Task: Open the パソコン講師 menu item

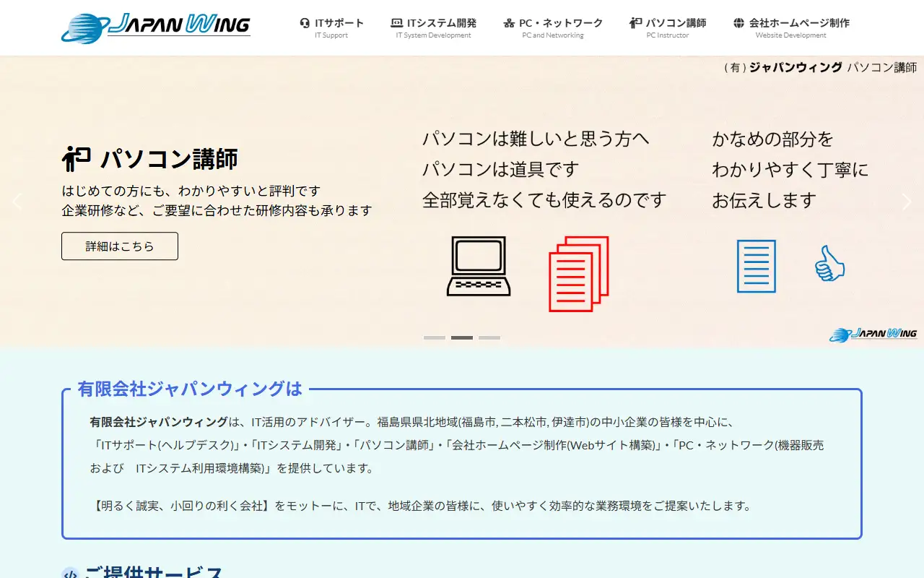Action: pyautogui.click(x=668, y=27)
